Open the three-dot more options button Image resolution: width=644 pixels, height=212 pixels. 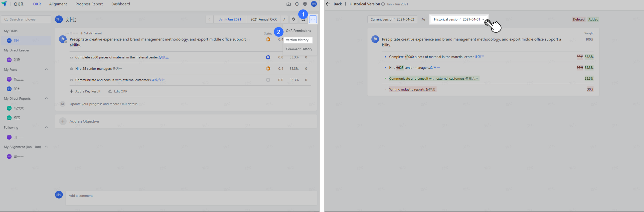coord(313,19)
